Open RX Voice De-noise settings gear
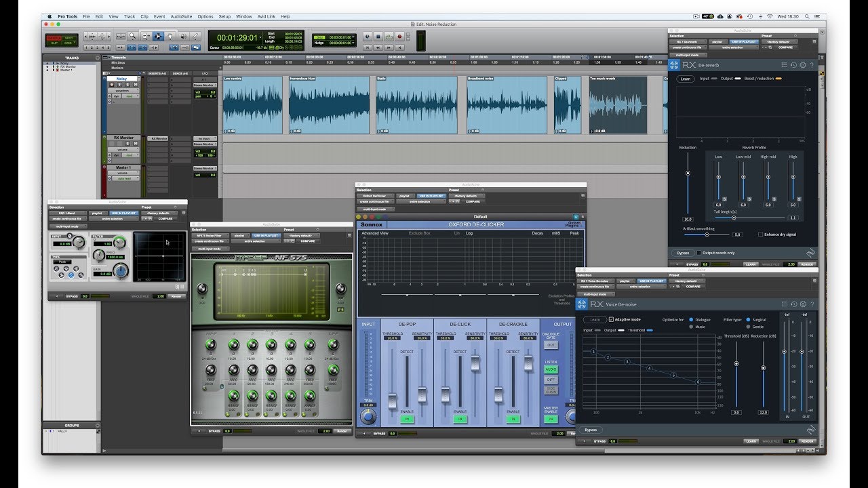The width and height of the screenshot is (868, 488). (803, 304)
